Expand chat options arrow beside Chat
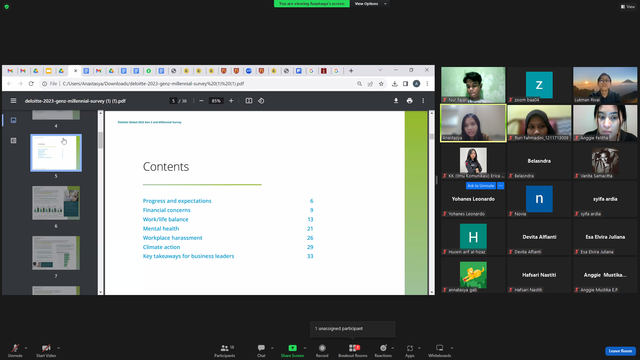 [272, 348]
